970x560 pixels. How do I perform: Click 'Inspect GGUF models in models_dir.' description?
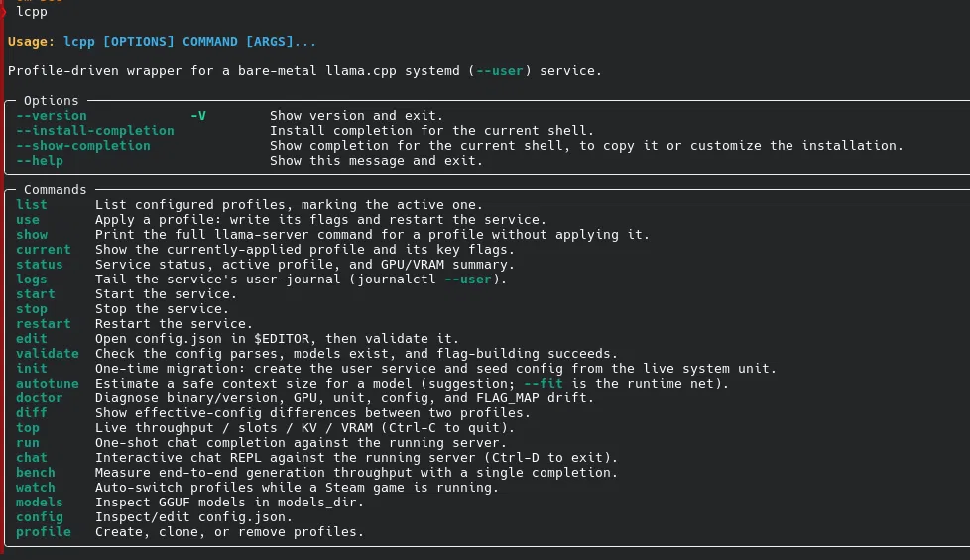pos(229,502)
